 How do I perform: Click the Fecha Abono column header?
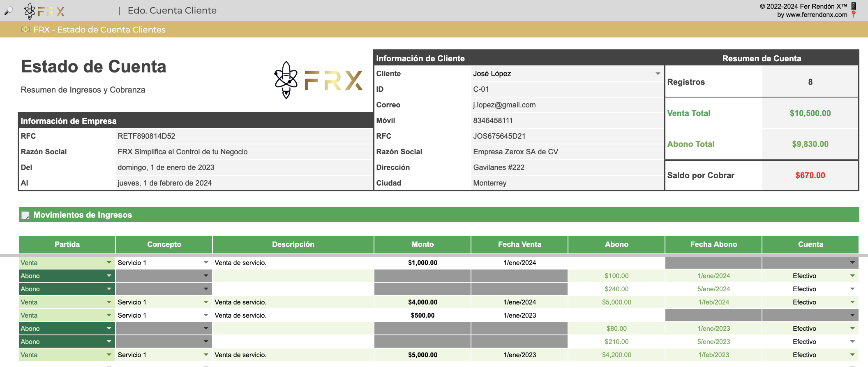coord(713,244)
